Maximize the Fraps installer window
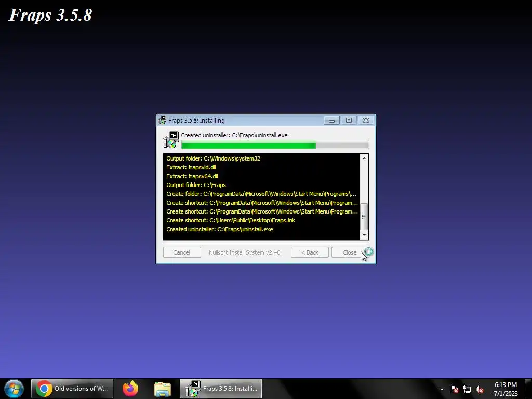Screen dimensions: 532x399 coord(349,121)
